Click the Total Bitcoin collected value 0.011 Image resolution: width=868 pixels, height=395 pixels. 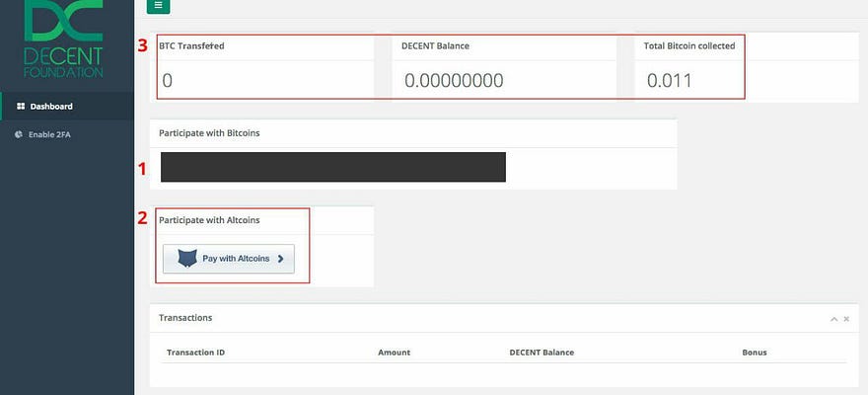(x=670, y=81)
